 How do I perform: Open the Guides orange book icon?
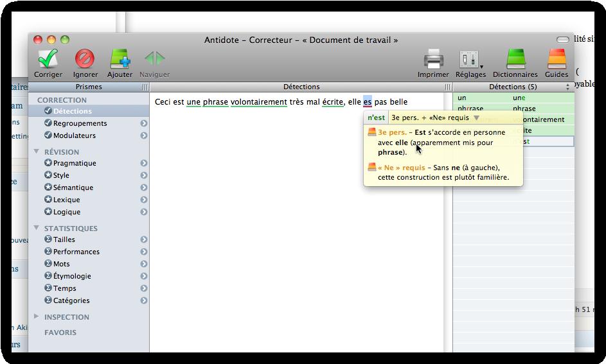pos(557,58)
